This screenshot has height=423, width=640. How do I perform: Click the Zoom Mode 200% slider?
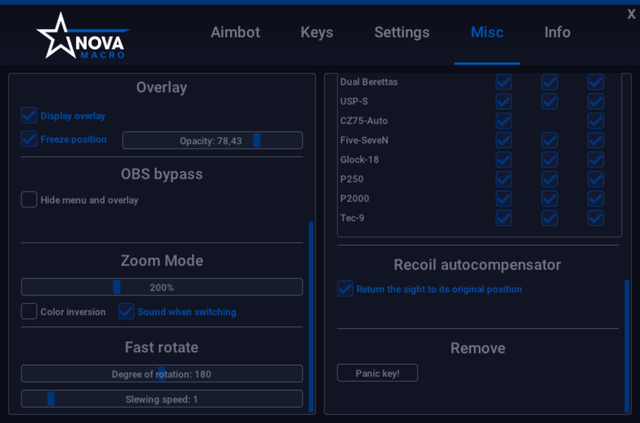(x=162, y=287)
